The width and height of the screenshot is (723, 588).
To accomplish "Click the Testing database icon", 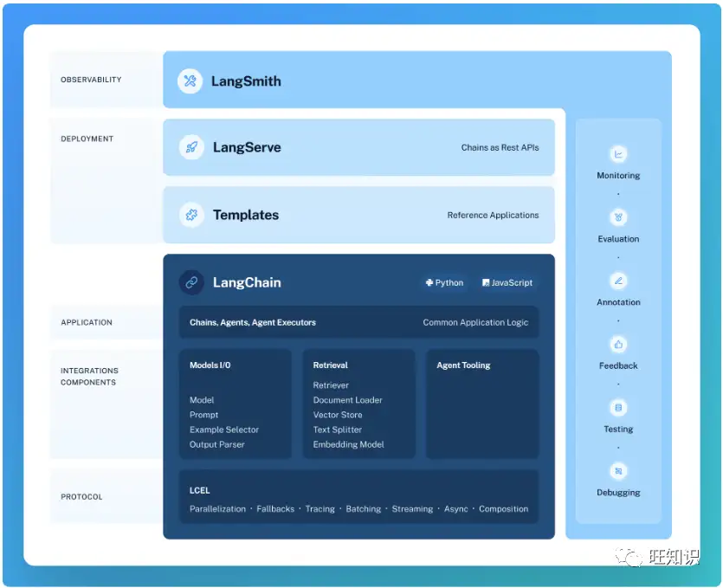I will pyautogui.click(x=618, y=408).
